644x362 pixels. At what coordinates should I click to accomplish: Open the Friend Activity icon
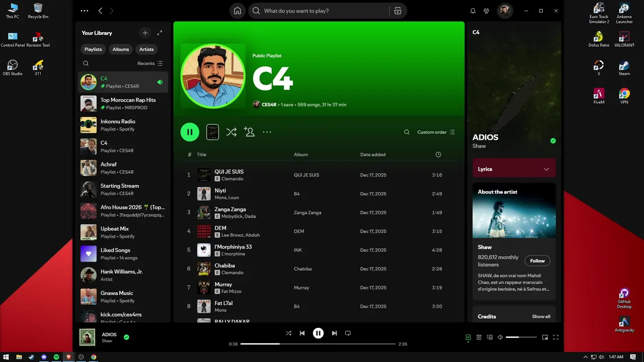[x=486, y=11]
